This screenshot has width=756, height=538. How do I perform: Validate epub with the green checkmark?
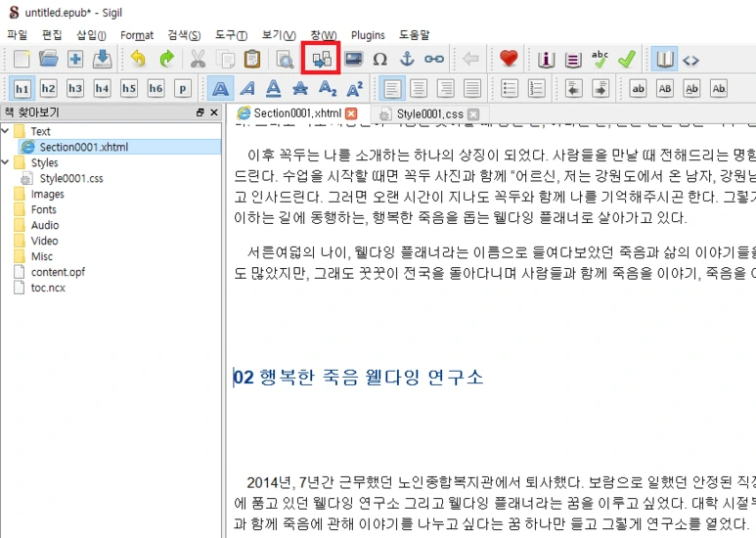pyautogui.click(x=627, y=59)
